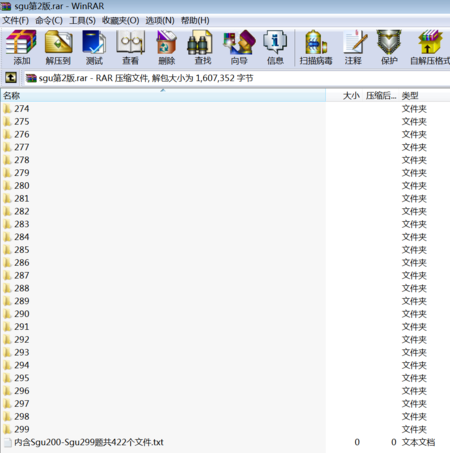Sort list by 名称 column header
Viewport: 450px width, 453px height.
point(163,96)
